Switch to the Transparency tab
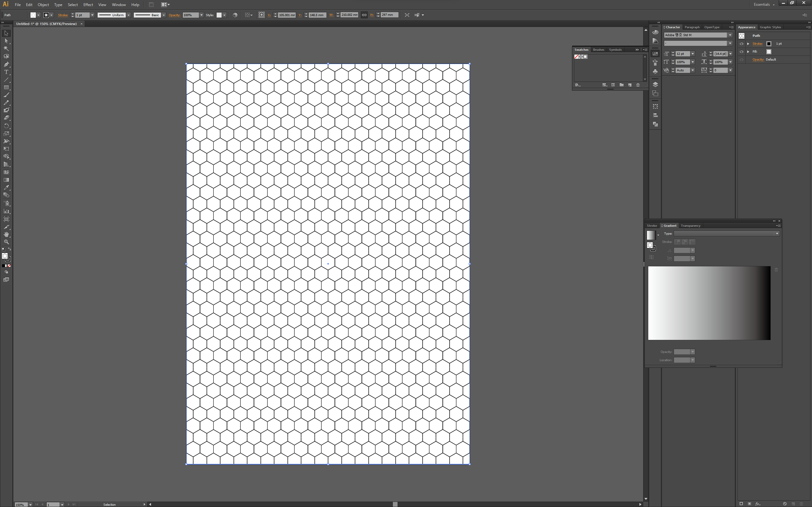This screenshot has width=812, height=507. (x=690, y=226)
